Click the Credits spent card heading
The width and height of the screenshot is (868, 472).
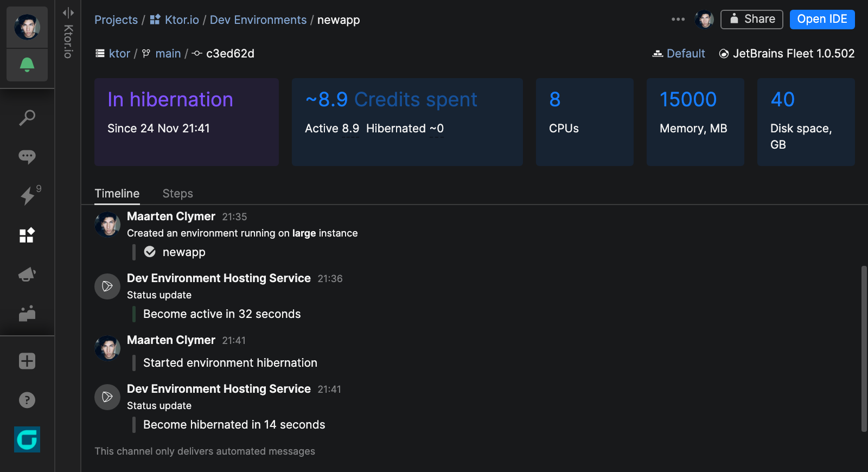[x=391, y=100]
